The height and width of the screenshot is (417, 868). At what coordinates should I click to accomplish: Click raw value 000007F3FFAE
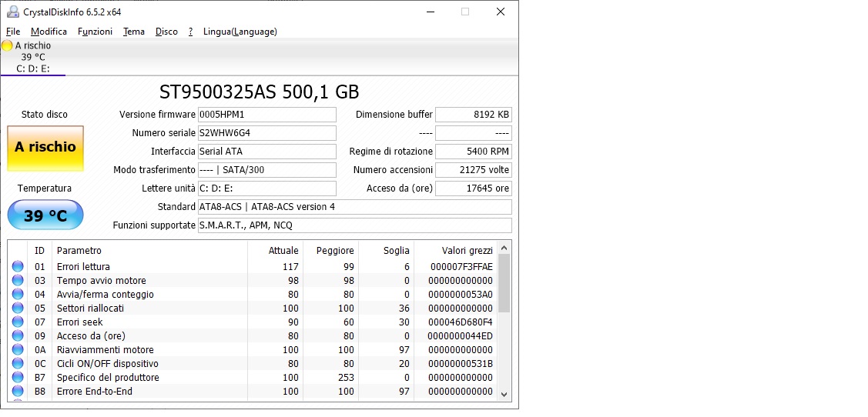pyautogui.click(x=461, y=266)
